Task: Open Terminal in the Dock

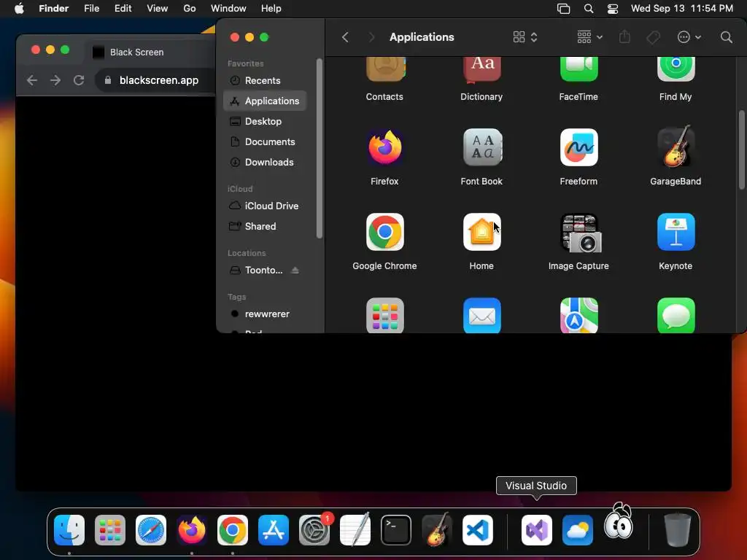Action: (x=396, y=530)
